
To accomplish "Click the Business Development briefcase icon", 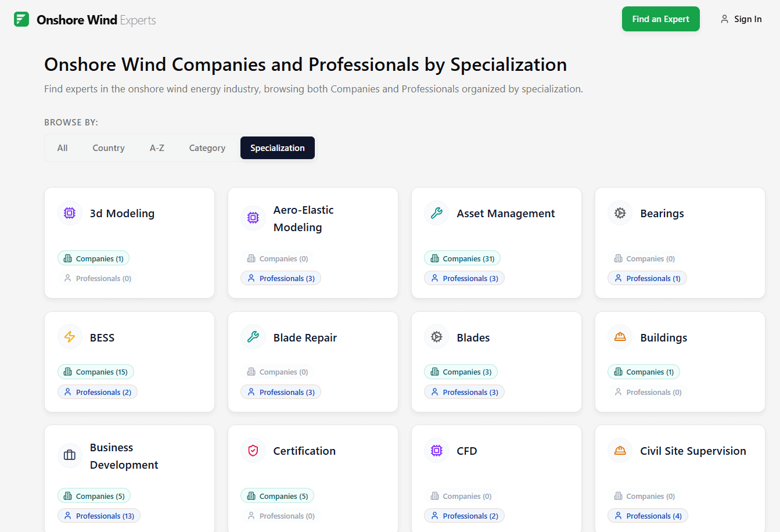I will [x=70, y=455].
